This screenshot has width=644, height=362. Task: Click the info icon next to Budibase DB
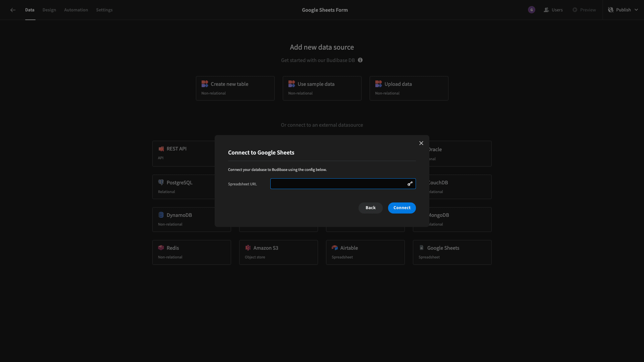(360, 60)
